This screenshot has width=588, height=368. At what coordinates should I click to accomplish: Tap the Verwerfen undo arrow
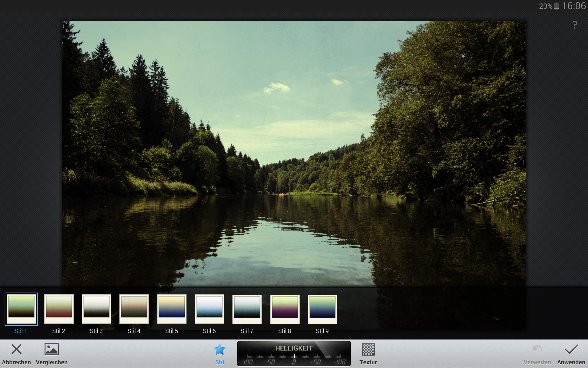pos(537,348)
